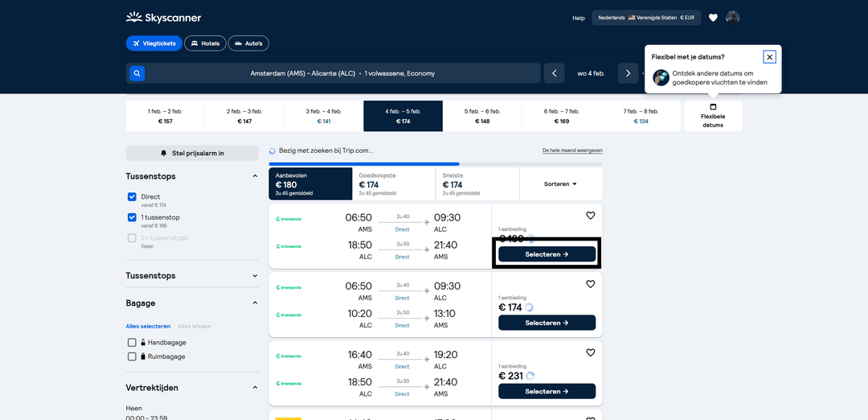
Task: Click the search progress bar
Action: [436, 164]
